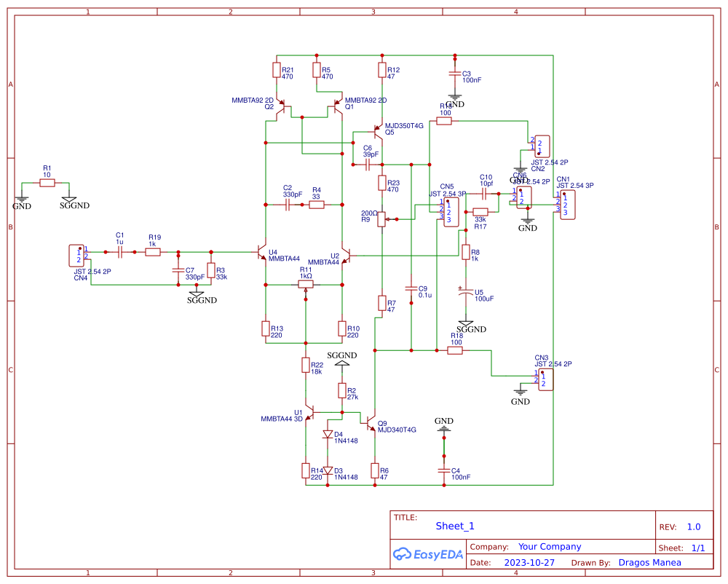Select capacitor C2 330pF symbol
The image size is (728, 584).
click(x=289, y=204)
